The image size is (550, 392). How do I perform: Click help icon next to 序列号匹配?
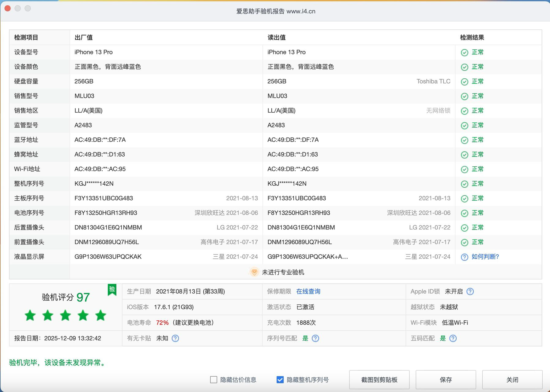point(315,338)
